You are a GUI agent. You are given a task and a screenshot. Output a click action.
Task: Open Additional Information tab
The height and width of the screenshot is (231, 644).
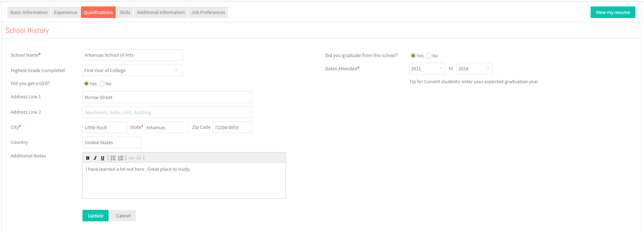point(161,12)
